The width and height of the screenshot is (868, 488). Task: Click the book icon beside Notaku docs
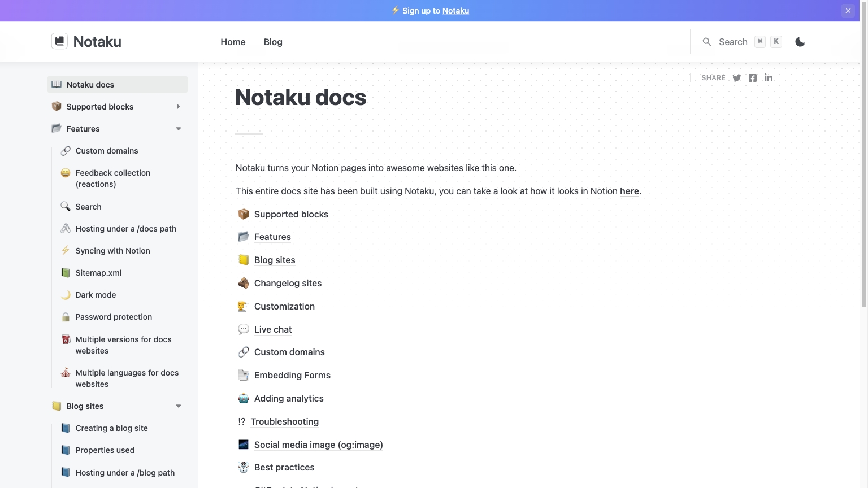[57, 84]
